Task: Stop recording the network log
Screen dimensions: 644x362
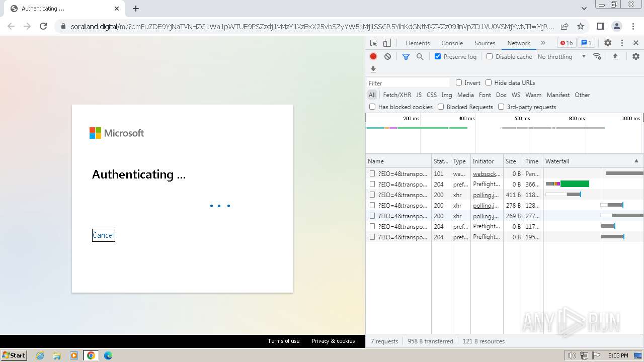Action: coord(373,57)
